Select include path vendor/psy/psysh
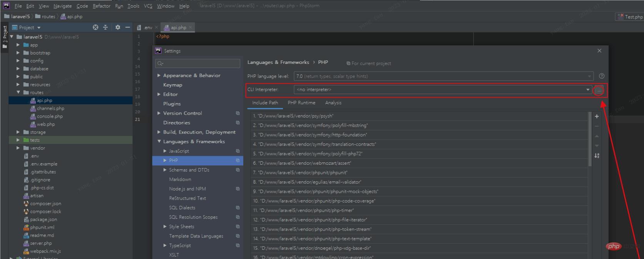This screenshot has height=259, width=644. click(419, 116)
